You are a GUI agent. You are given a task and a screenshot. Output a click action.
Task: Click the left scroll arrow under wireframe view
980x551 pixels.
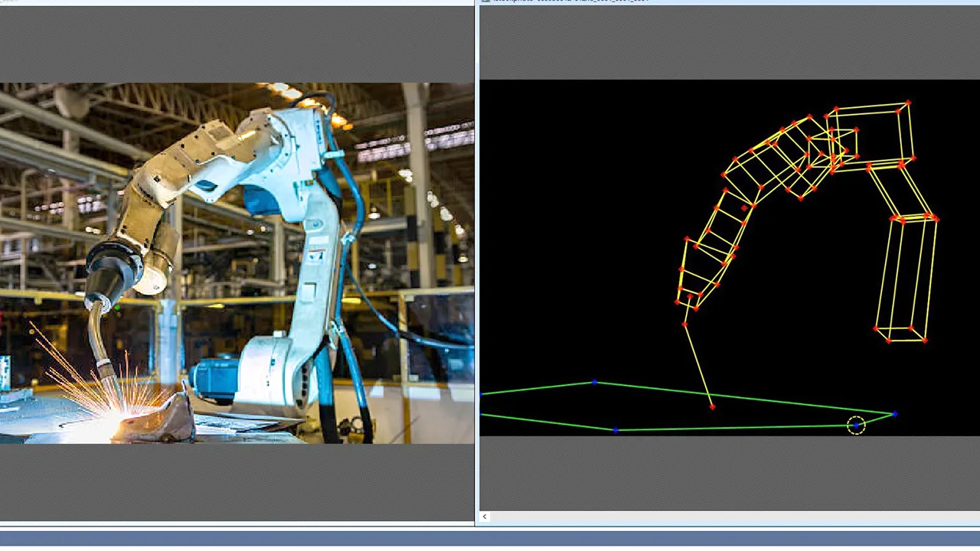point(485,517)
